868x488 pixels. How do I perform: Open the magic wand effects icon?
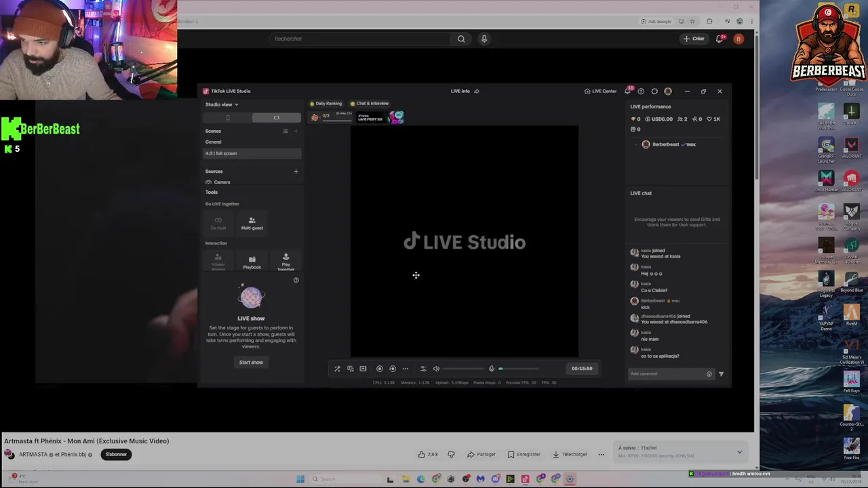337,369
